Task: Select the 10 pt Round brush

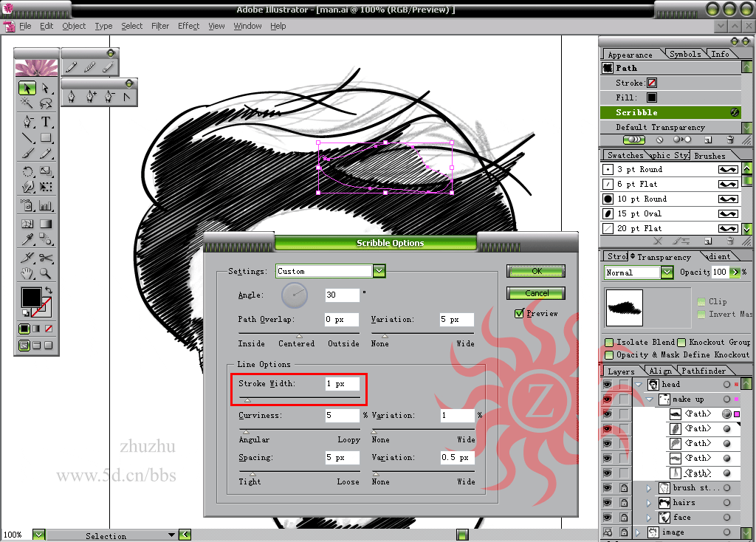Action: (x=672, y=199)
